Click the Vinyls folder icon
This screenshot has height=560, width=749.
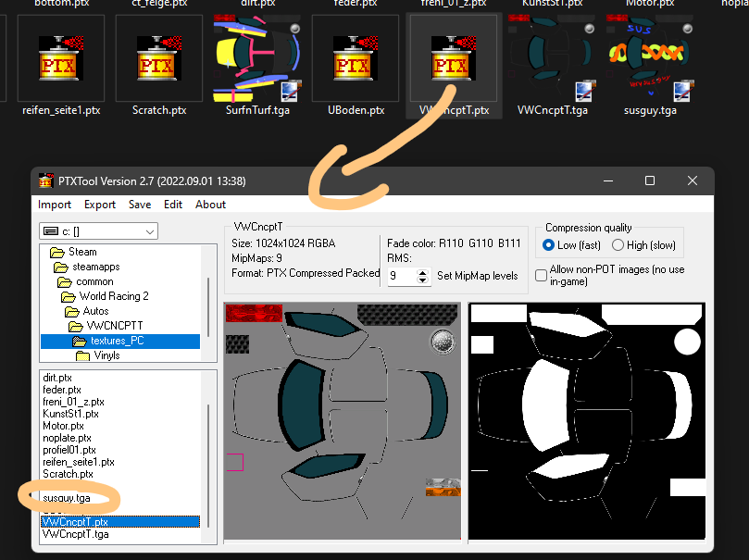pyautogui.click(x=82, y=355)
